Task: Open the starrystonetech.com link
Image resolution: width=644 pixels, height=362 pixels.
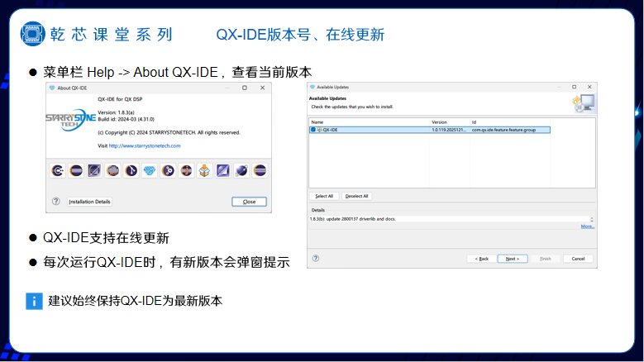Action: tap(145, 145)
